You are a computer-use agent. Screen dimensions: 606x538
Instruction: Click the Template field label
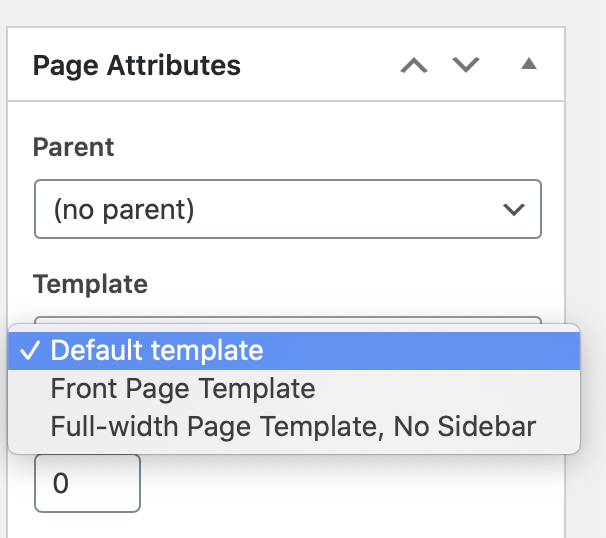coord(90,284)
